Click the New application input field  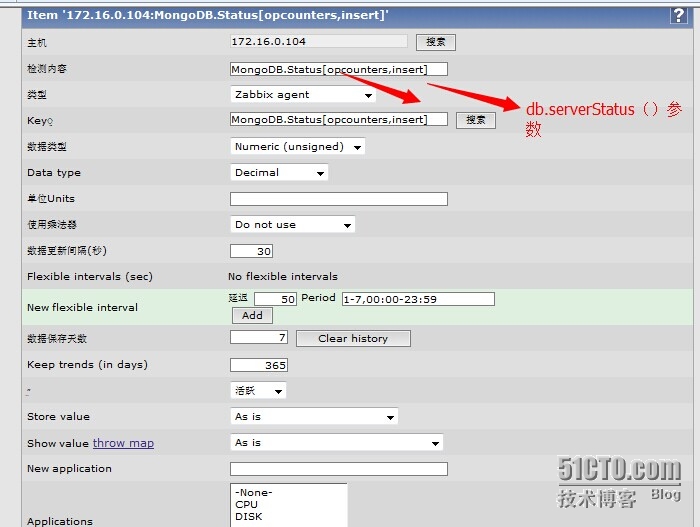[339, 469]
